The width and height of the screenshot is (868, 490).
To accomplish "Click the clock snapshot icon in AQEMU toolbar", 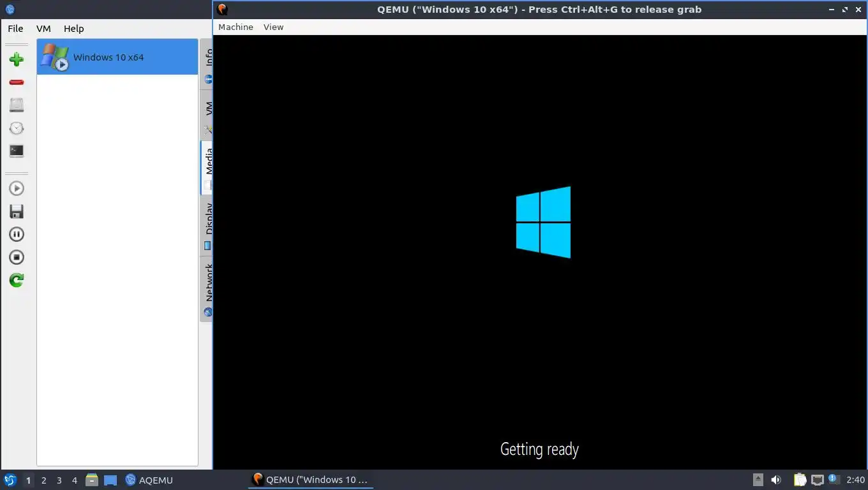I will click(17, 128).
